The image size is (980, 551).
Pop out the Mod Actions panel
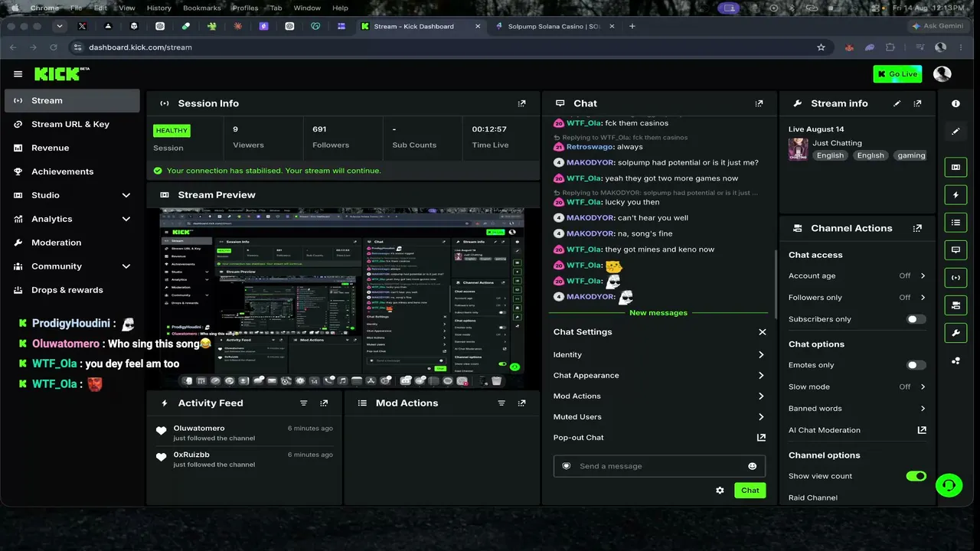pos(522,403)
